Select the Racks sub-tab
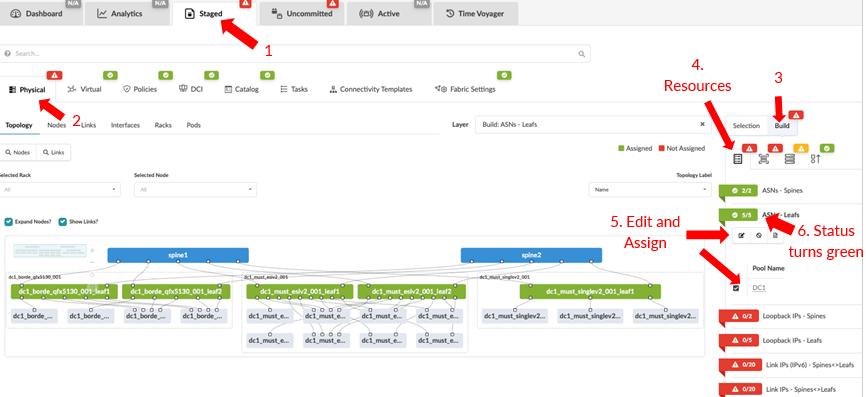The image size is (866, 397). [x=163, y=125]
